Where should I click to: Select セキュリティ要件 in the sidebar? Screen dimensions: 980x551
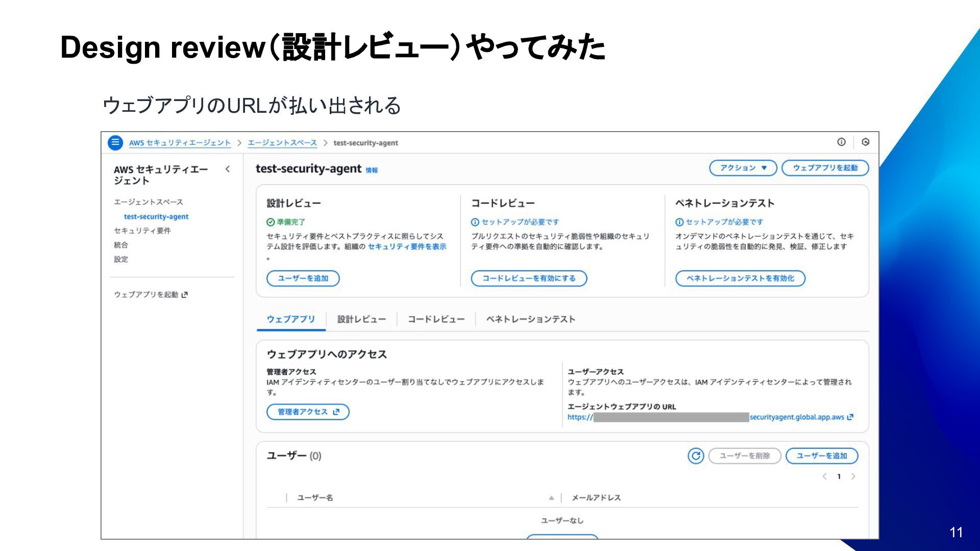click(142, 231)
